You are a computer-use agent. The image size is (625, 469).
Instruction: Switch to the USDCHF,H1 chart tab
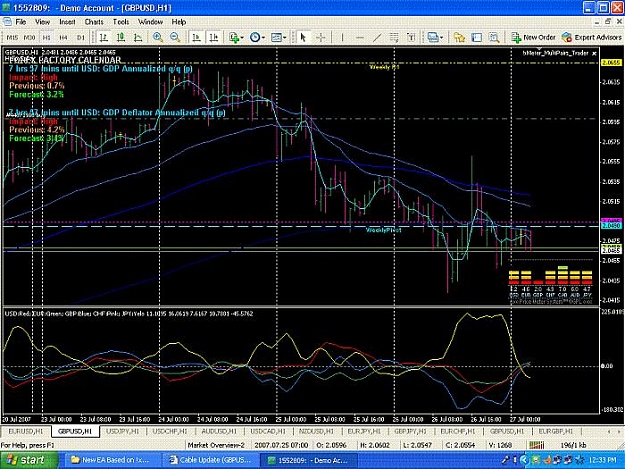170,431
